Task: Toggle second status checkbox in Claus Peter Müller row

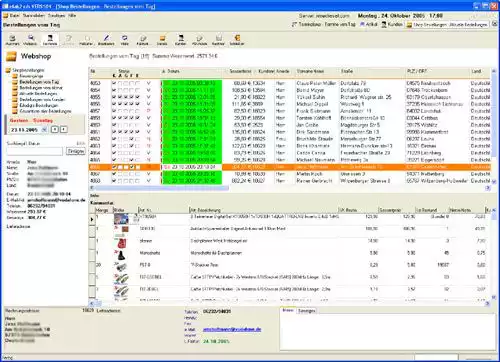Action: click(120, 83)
